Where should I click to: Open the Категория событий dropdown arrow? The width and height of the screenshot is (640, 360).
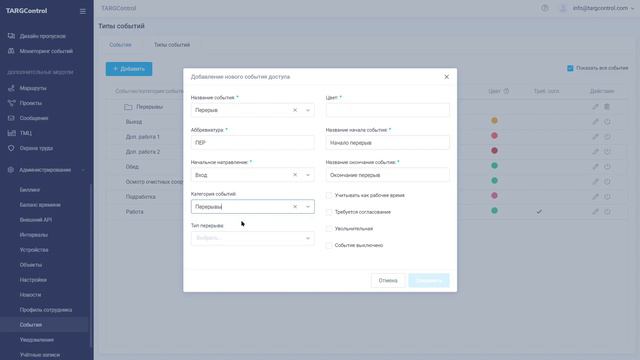click(x=308, y=207)
